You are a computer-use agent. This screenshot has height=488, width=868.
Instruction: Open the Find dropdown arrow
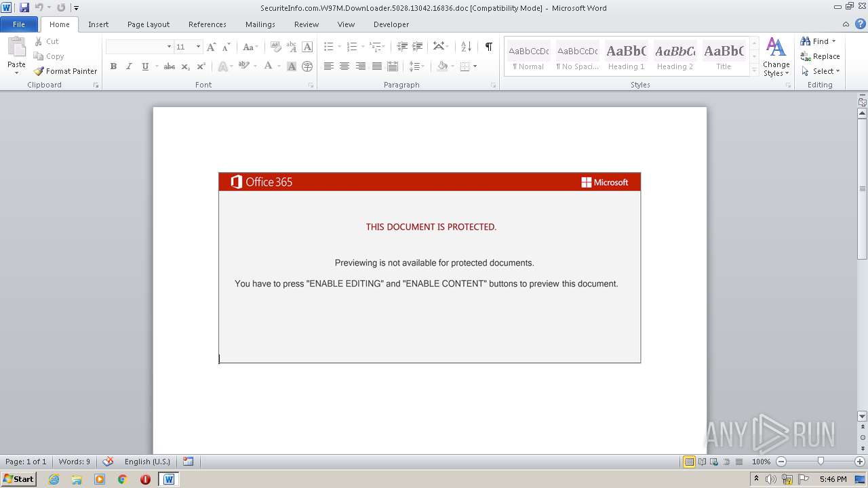pos(834,41)
